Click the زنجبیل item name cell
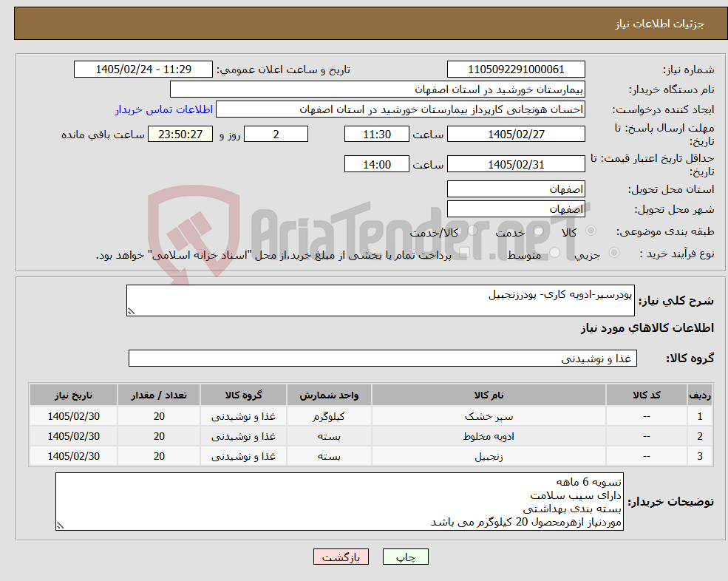 click(x=489, y=457)
